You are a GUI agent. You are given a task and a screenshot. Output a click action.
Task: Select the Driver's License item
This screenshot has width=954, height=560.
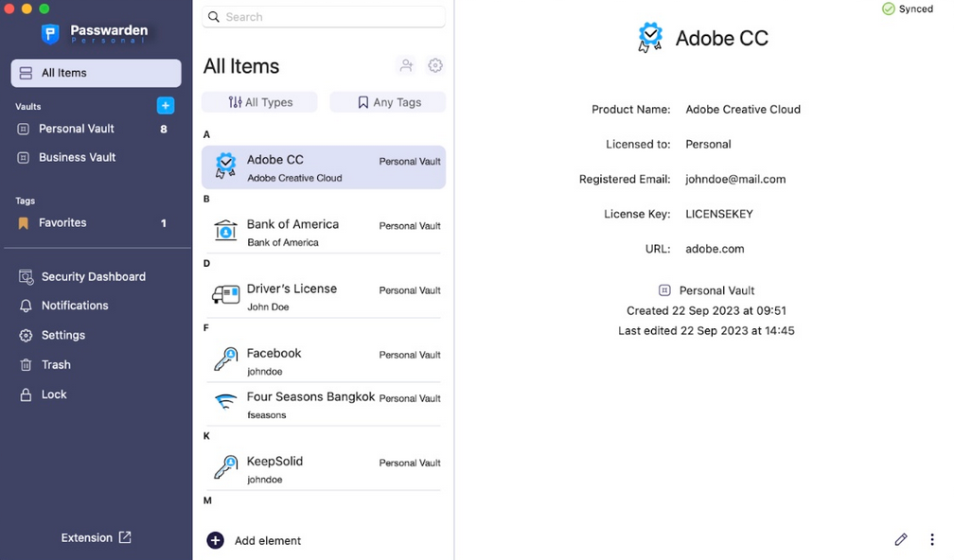point(324,297)
